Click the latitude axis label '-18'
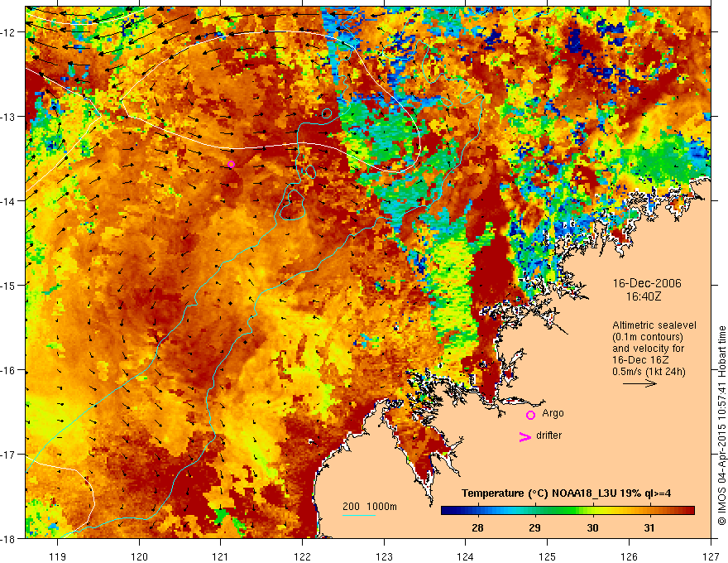Image resolution: width=728 pixels, height=563 pixels. [x=8, y=539]
